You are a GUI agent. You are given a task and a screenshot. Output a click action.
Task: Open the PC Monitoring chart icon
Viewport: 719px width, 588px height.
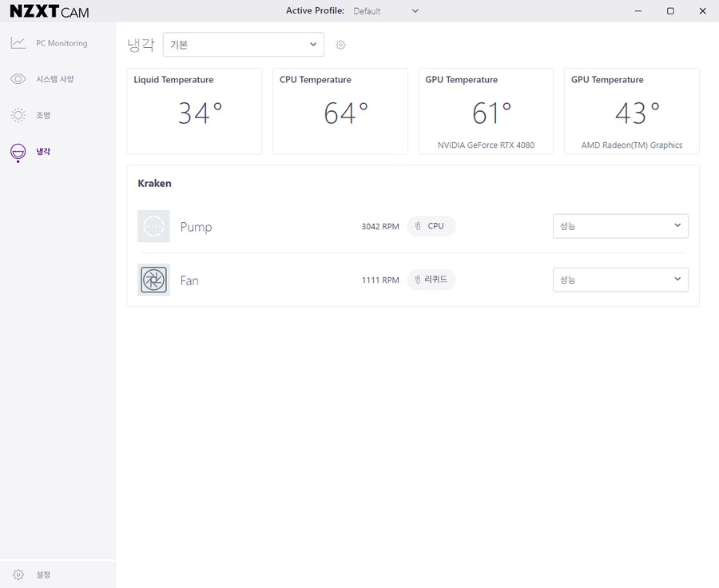[x=18, y=43]
